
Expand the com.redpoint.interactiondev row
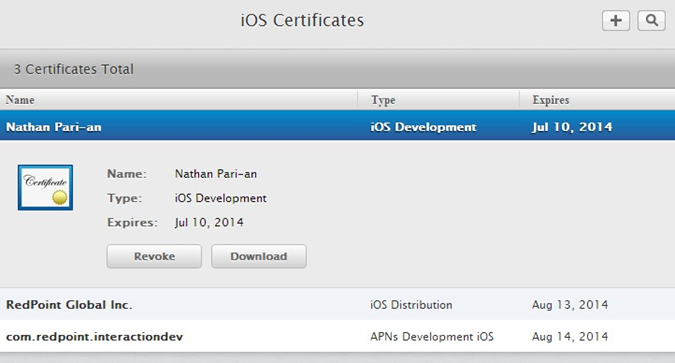338,336
